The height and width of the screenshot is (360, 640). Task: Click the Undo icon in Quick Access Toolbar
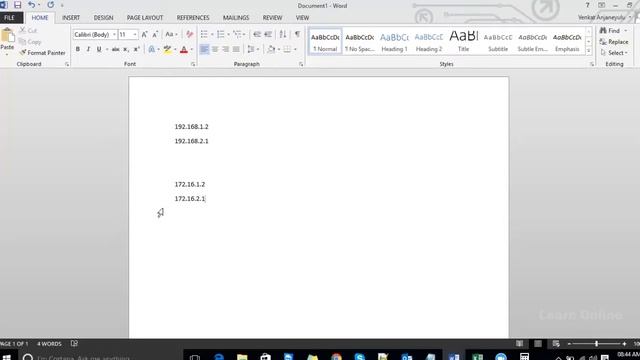pyautogui.click(x=31, y=5)
